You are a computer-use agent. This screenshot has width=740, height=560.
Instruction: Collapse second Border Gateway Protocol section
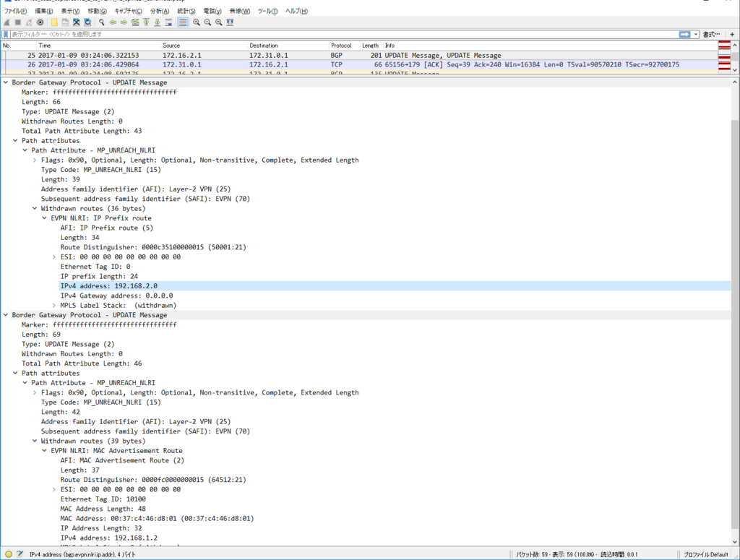click(6, 315)
